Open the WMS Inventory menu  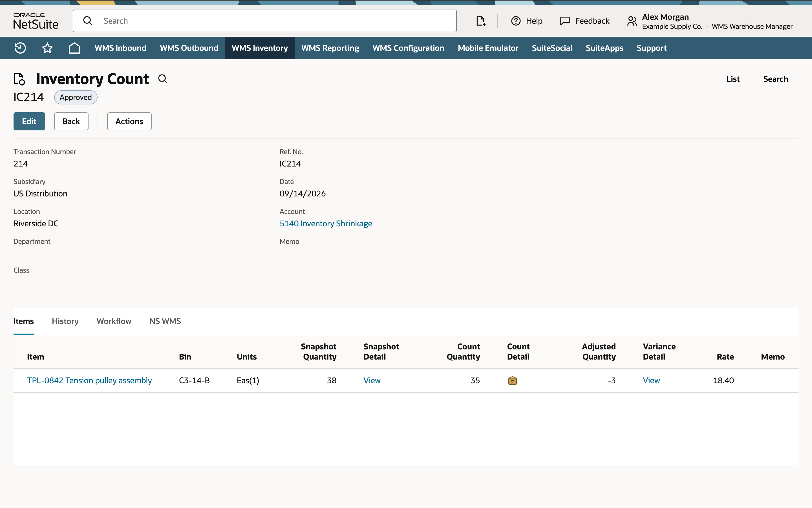point(260,48)
